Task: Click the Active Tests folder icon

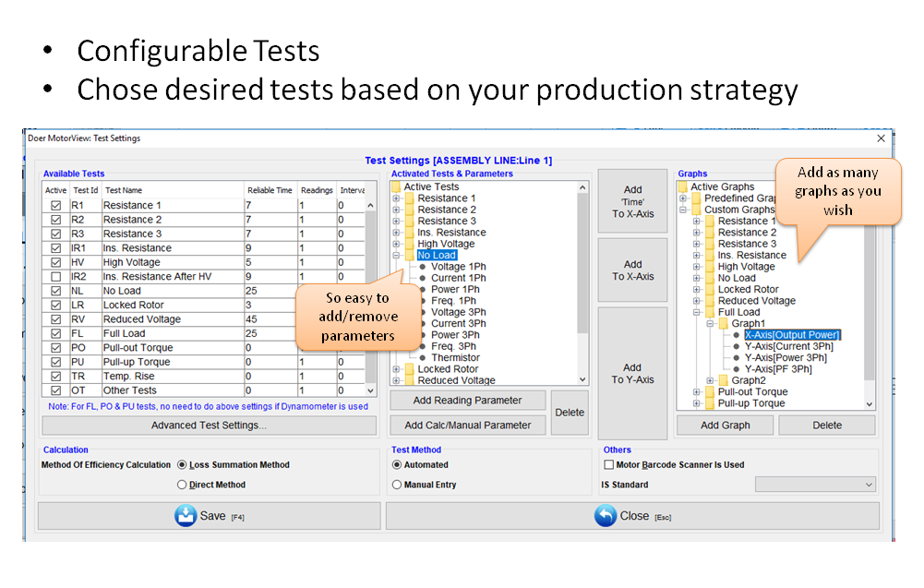Action: point(397,187)
